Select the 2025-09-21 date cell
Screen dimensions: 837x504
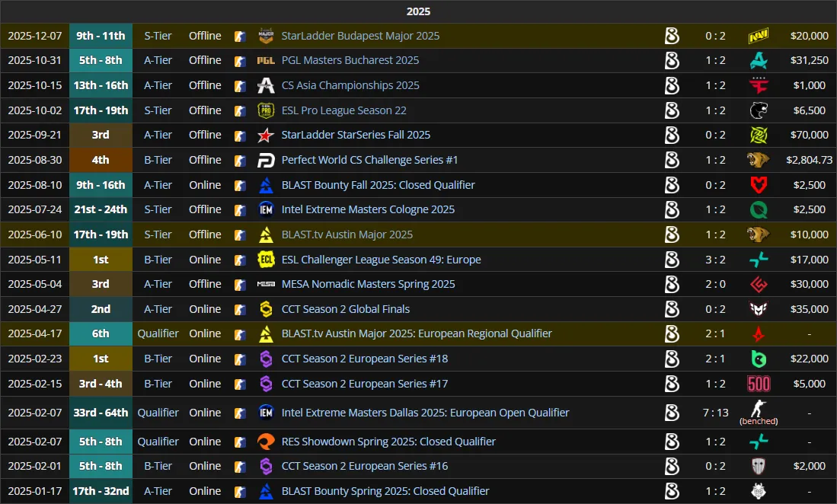(35, 135)
